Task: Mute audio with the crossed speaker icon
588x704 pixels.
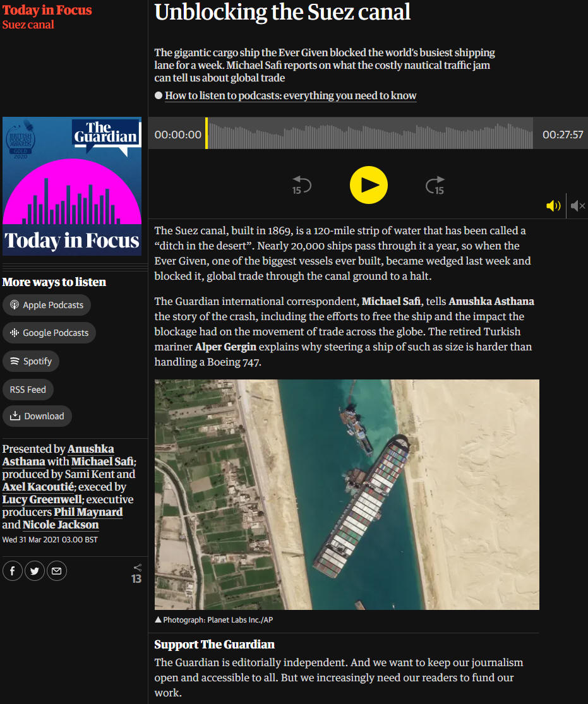Action: 578,206
